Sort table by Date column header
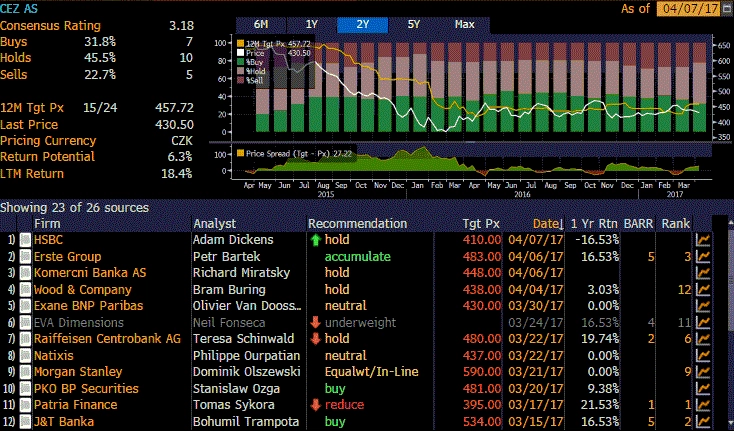Screen dimensions: 734x432 [547, 224]
